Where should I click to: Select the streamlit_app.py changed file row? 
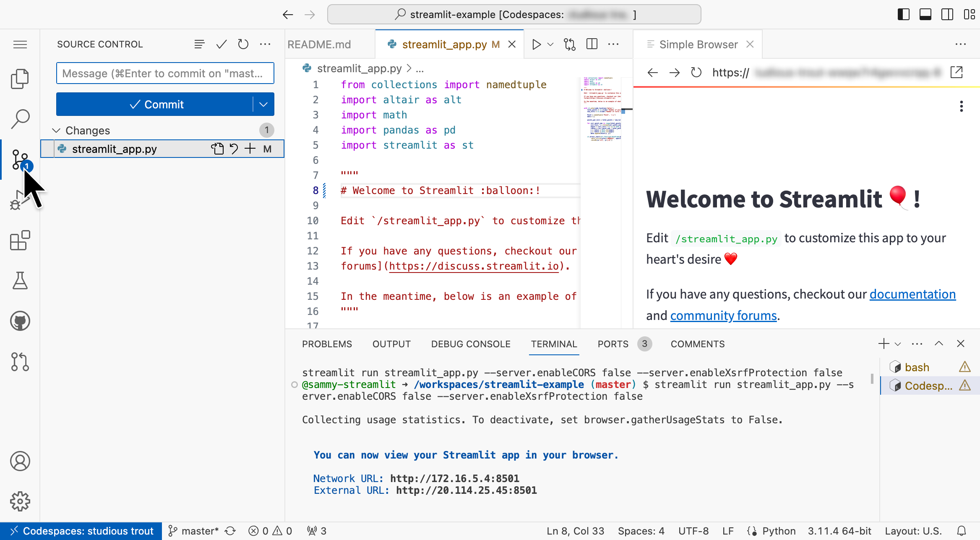pyautogui.click(x=162, y=149)
